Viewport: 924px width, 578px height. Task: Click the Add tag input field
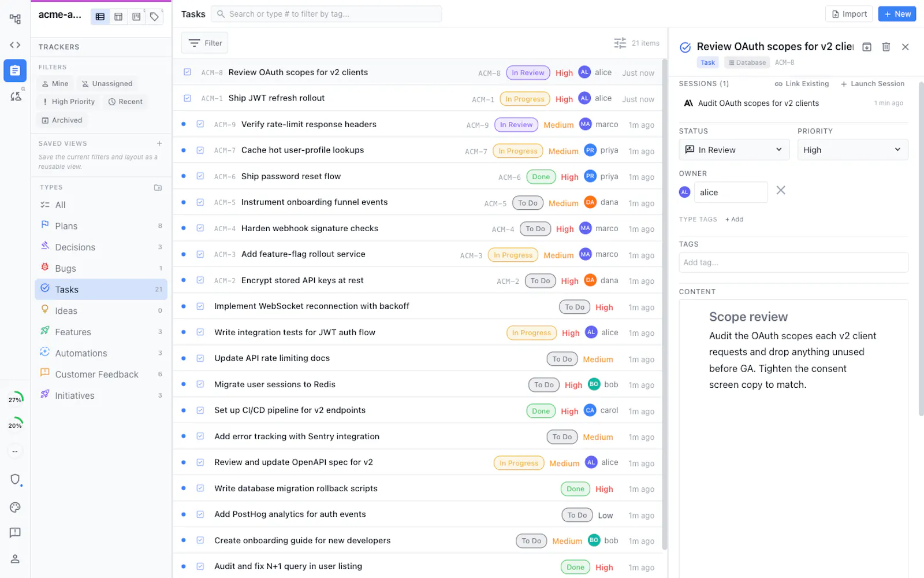coord(793,262)
